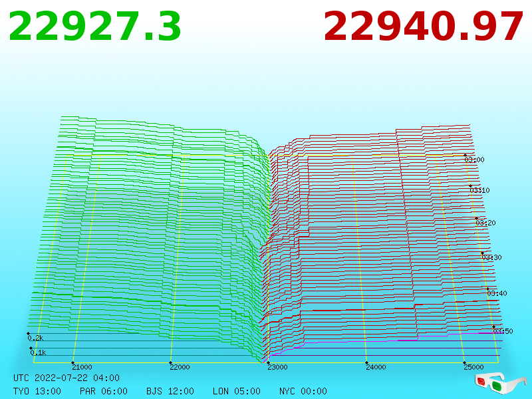
Task: Click the LON 05:00 clock
Action: click(x=237, y=391)
